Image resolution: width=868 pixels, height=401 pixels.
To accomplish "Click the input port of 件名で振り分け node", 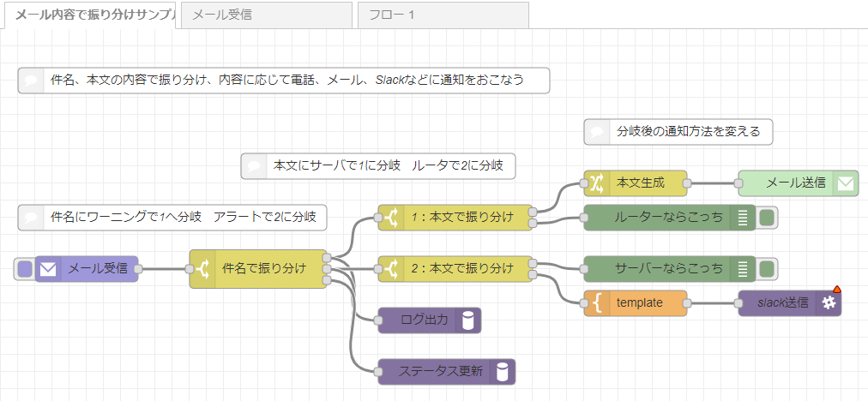I will (x=190, y=269).
